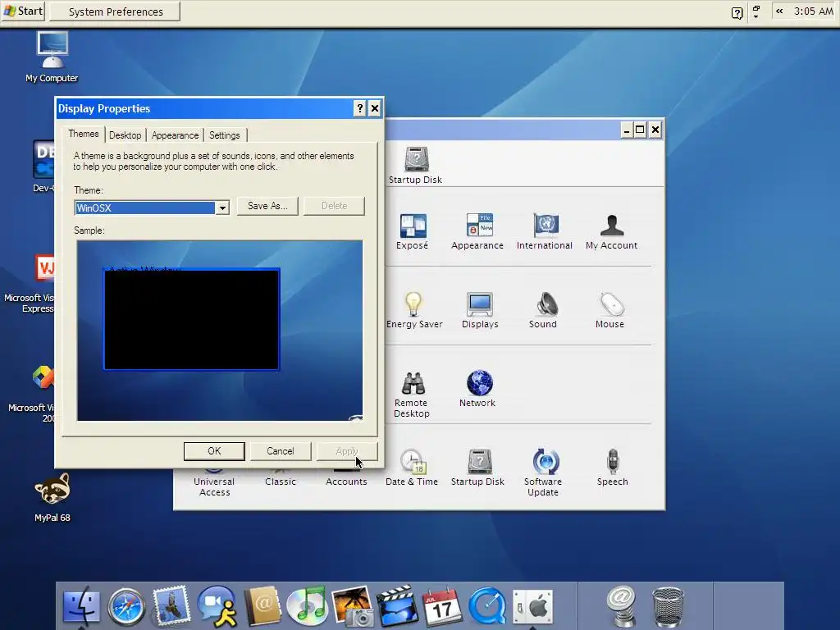This screenshot has width=840, height=630.
Task: Open Mail stamp icon in dock
Action: (x=171, y=605)
